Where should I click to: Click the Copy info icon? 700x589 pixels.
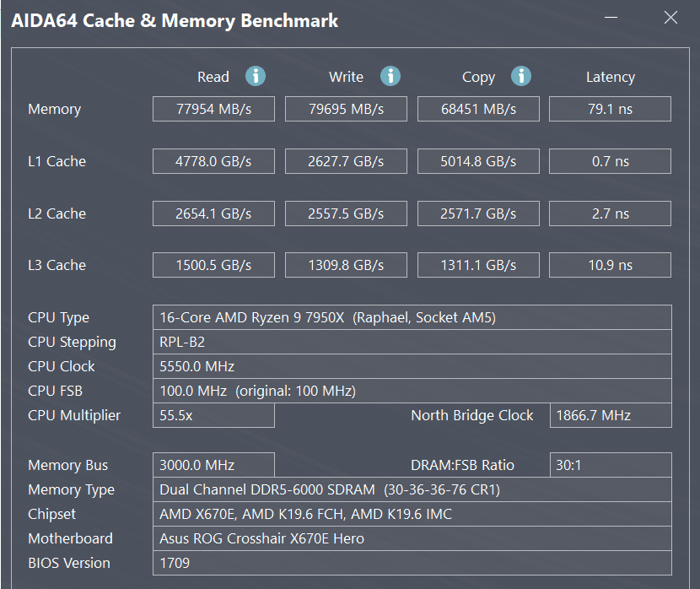click(521, 76)
